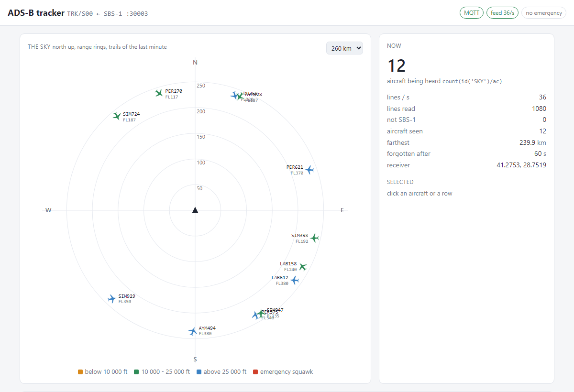The width and height of the screenshot is (574, 392).
Task: Click the PER621 plane marker
Action: pyautogui.click(x=309, y=170)
